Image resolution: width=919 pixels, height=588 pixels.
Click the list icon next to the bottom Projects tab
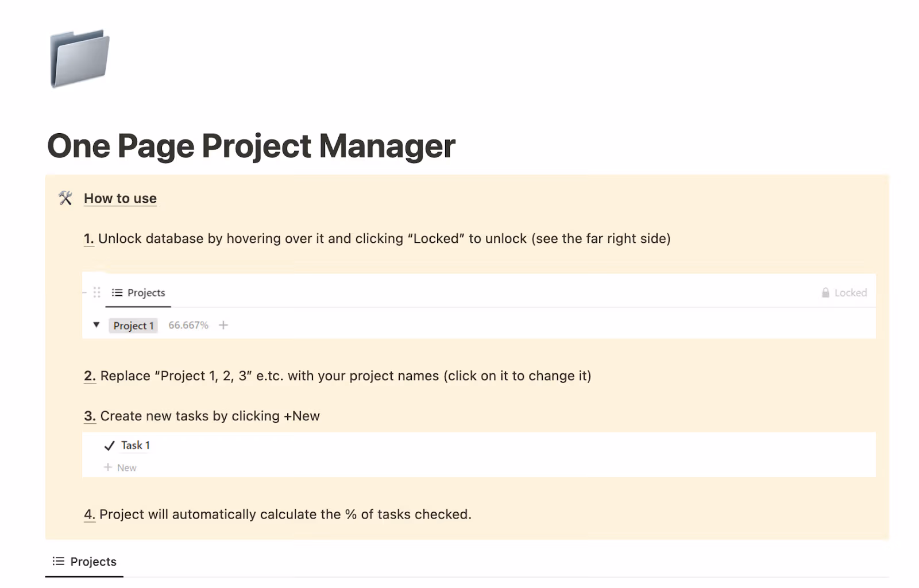coord(57,561)
